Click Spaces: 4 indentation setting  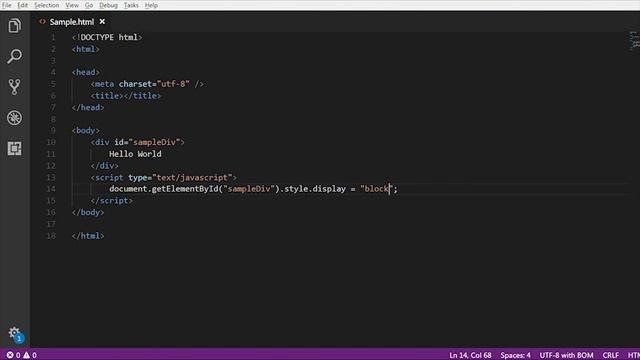click(x=516, y=355)
